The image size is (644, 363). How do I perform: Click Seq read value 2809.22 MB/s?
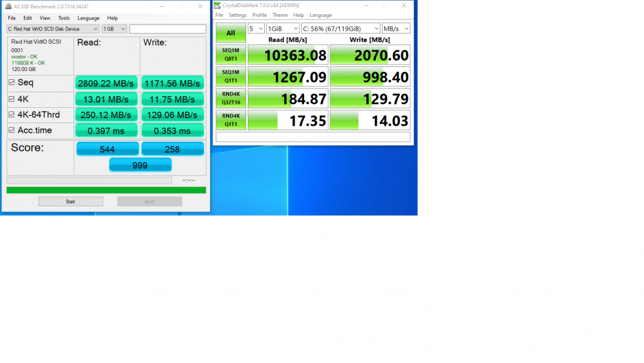coord(106,83)
